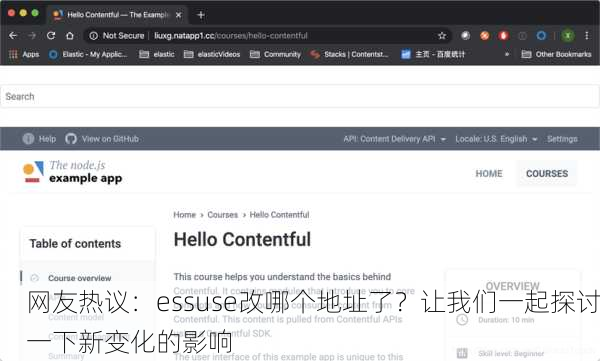Click the Help text link
The image size is (600, 361).
[47, 139]
